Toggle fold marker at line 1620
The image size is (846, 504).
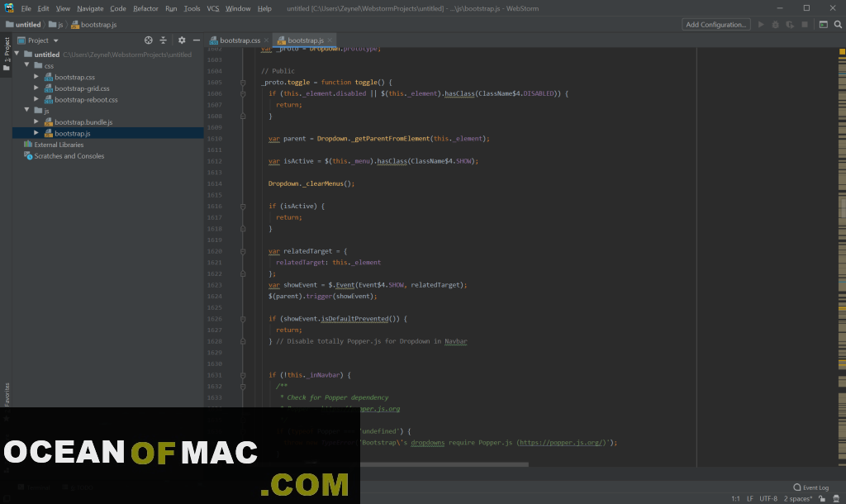coord(243,251)
